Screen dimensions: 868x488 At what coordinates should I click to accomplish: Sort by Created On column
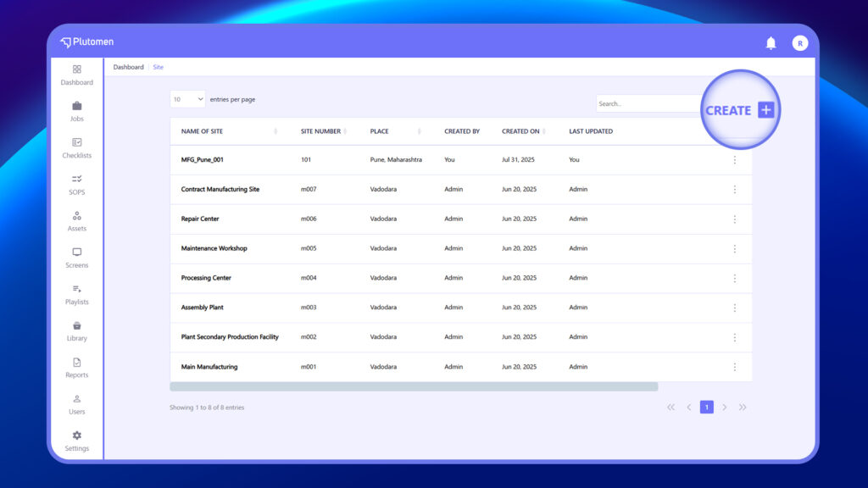pos(544,131)
